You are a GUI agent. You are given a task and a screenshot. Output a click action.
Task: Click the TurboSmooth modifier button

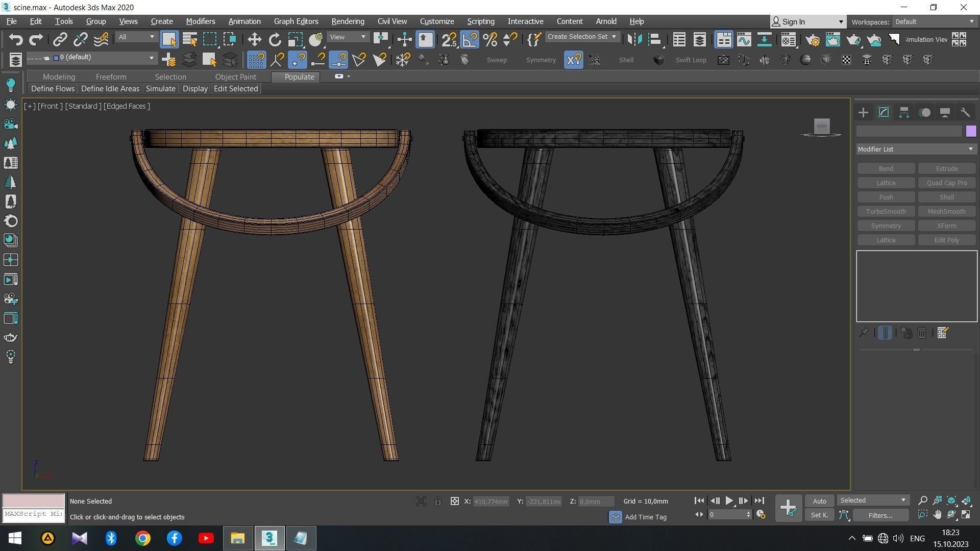[x=886, y=211]
